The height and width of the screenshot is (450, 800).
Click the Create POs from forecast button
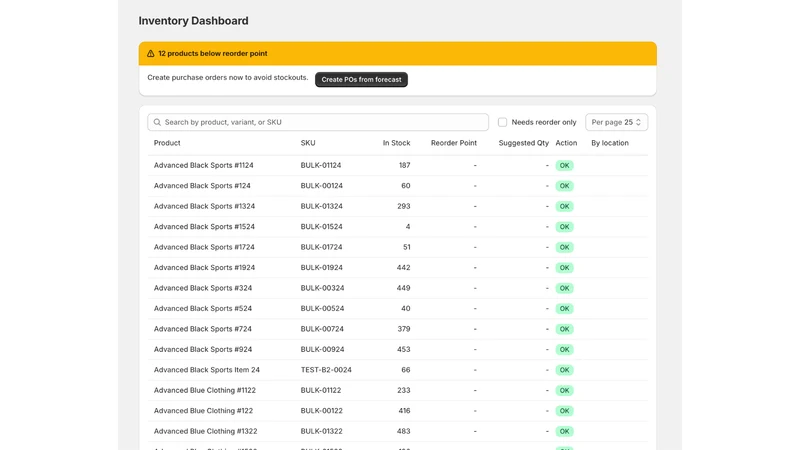pos(361,80)
